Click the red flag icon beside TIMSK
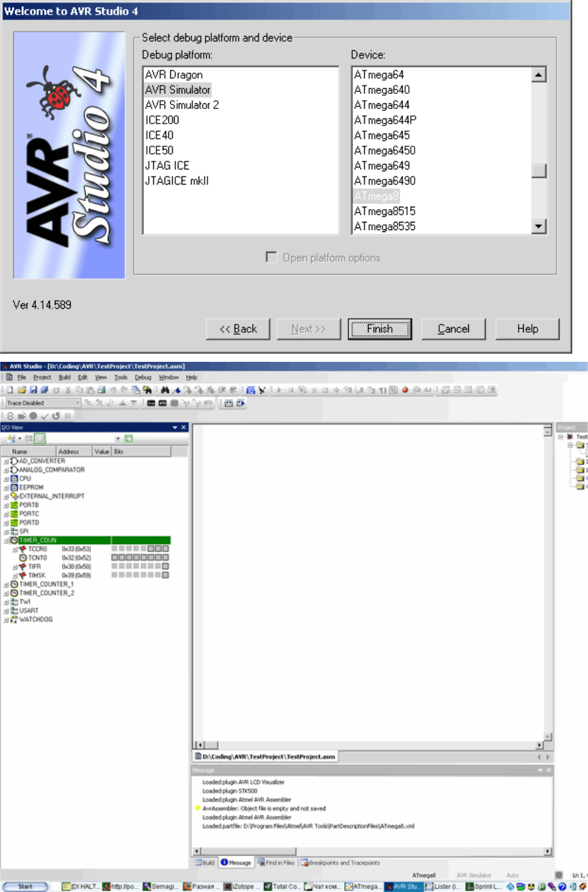Image resolution: width=588 pixels, height=892 pixels. 23,576
